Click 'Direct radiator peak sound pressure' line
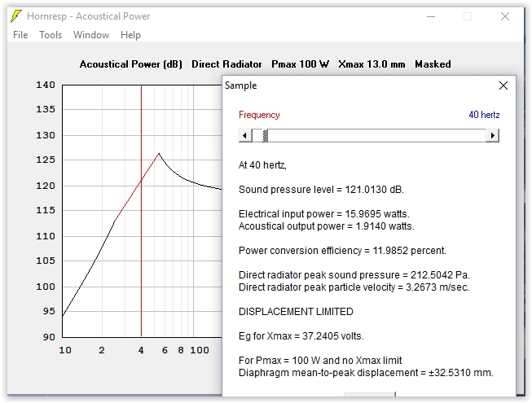This screenshot has width=532, height=403. 354,275
